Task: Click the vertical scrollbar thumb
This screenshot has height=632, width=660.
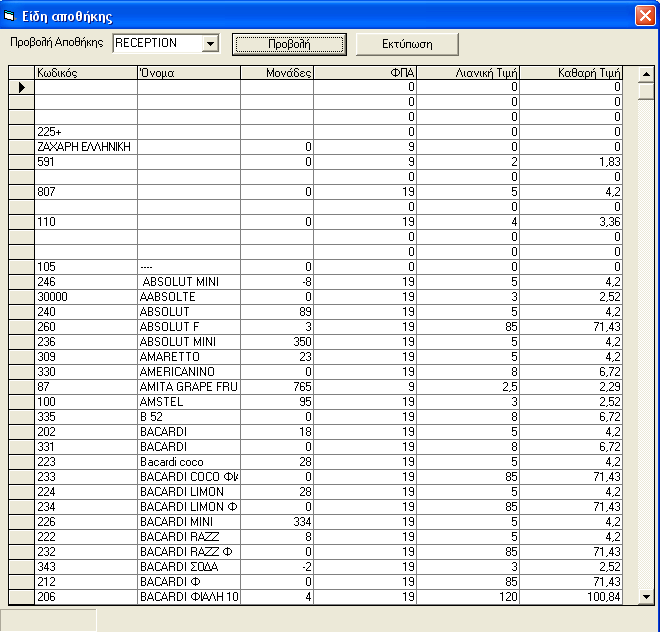Action: point(646,91)
